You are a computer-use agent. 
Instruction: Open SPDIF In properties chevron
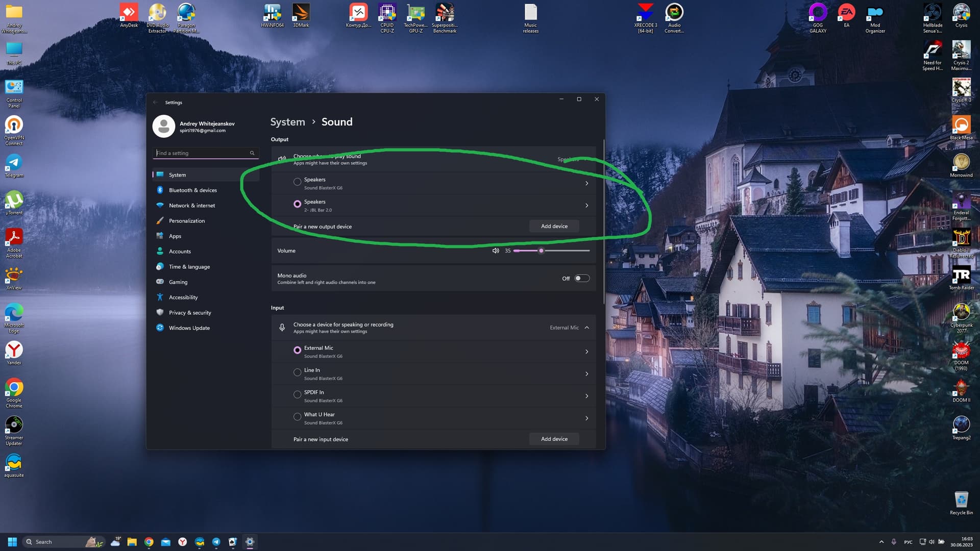(x=586, y=396)
